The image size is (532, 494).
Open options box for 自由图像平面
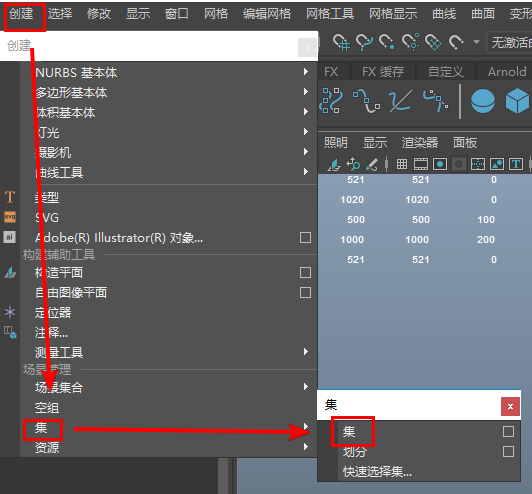click(305, 292)
